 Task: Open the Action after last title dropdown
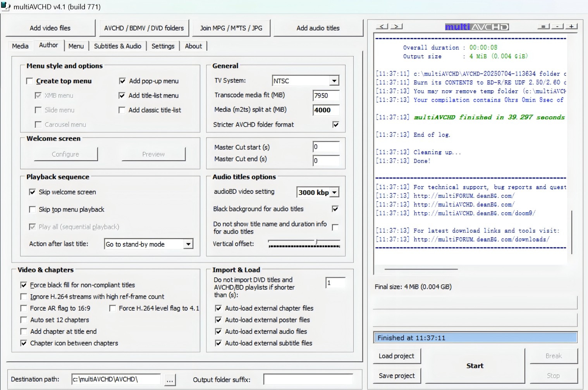tap(189, 244)
